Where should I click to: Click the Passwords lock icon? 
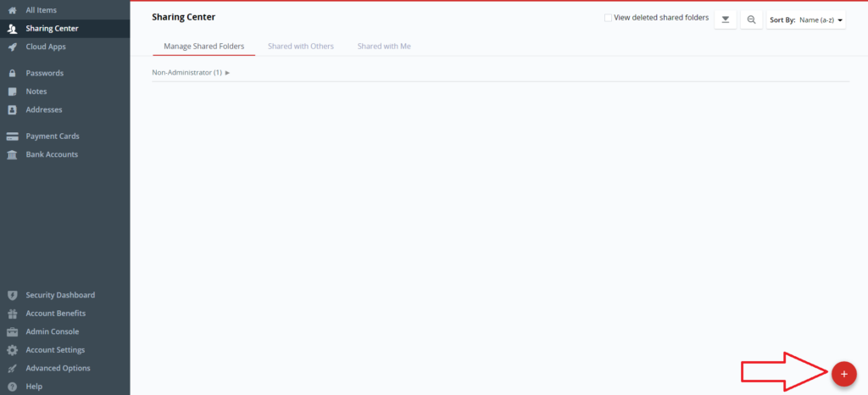coord(12,73)
